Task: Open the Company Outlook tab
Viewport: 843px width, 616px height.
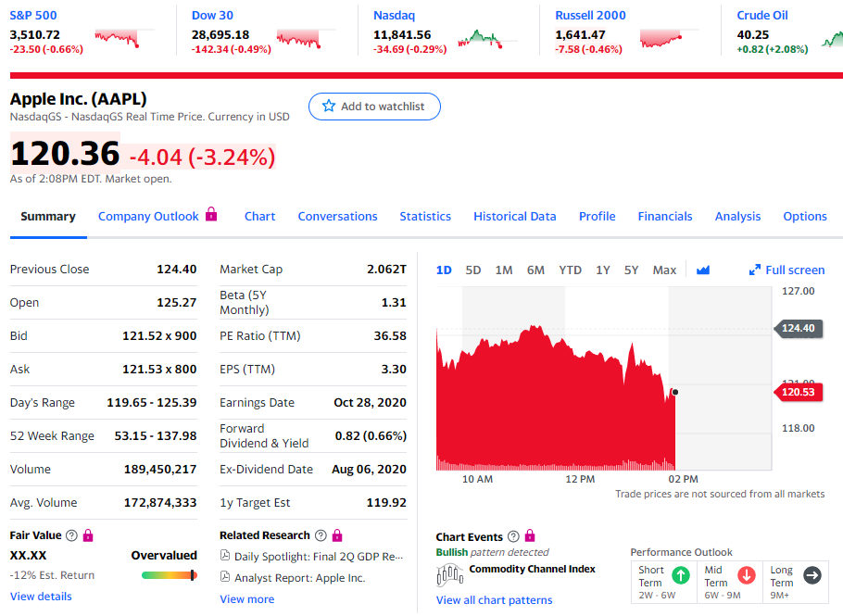Action: coord(148,217)
